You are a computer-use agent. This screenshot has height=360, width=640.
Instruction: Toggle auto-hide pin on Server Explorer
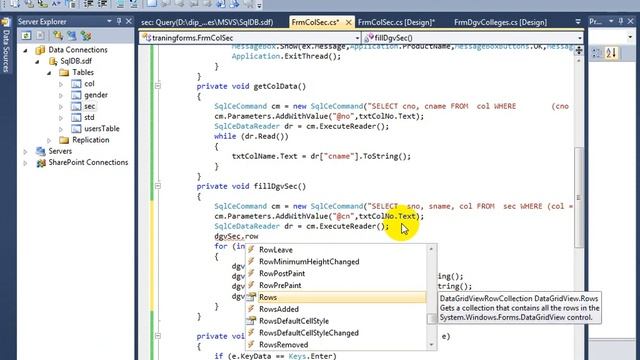[119, 21]
